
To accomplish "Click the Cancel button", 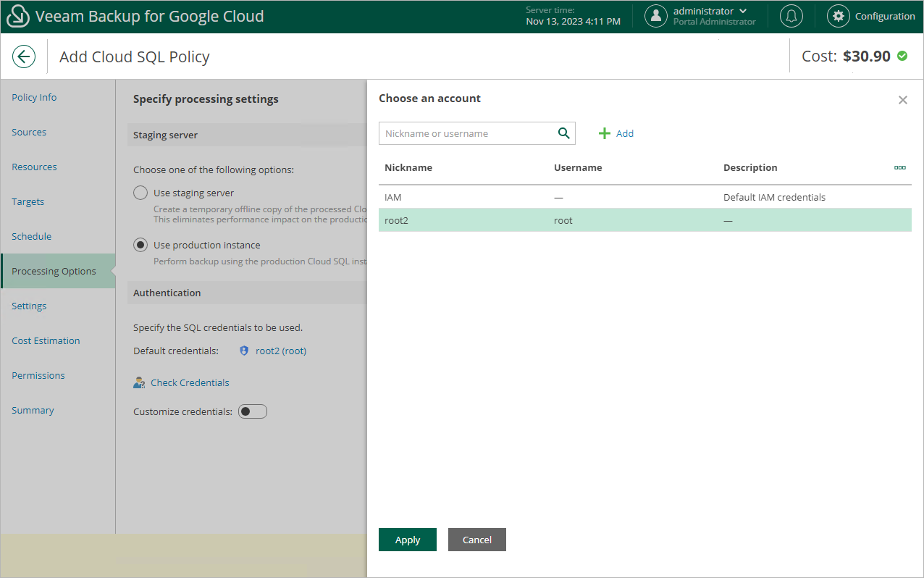I will pyautogui.click(x=477, y=540).
